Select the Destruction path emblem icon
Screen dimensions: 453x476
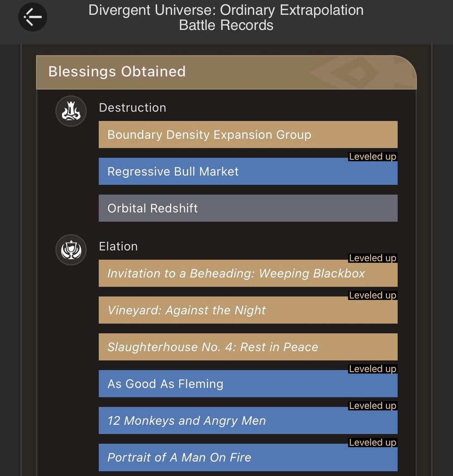click(71, 111)
